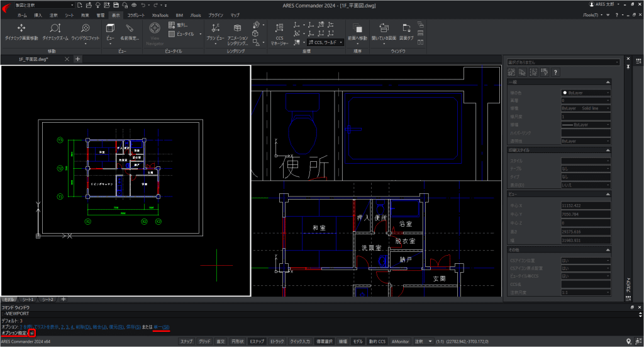Expand the 製図と注釈 workspace dropdown
Viewport: 644px width, 347px height.
pyautogui.click(x=45, y=5)
